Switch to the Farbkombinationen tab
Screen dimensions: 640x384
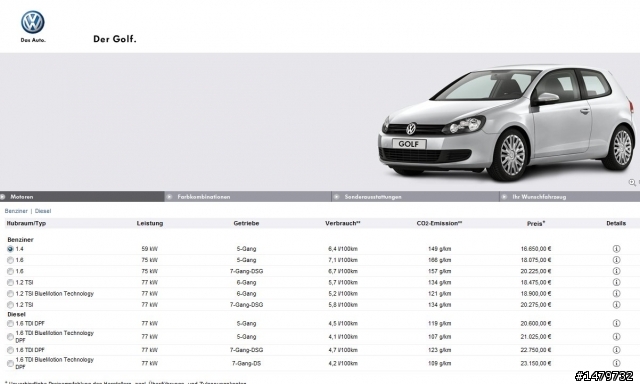[x=248, y=197]
